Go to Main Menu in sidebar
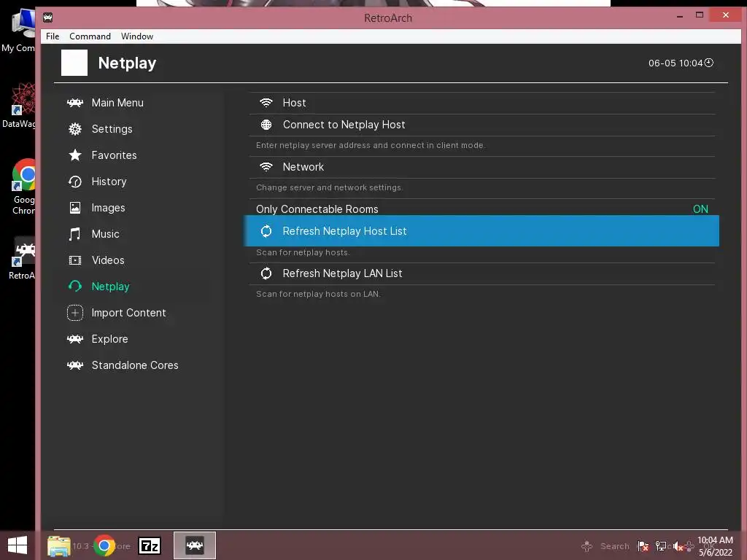This screenshot has height=560, width=747. click(x=117, y=103)
